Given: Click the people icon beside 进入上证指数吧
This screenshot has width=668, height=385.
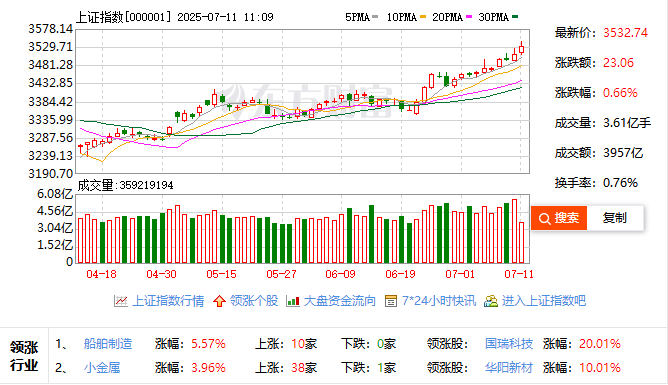Looking at the screenshot, I should point(491,301).
